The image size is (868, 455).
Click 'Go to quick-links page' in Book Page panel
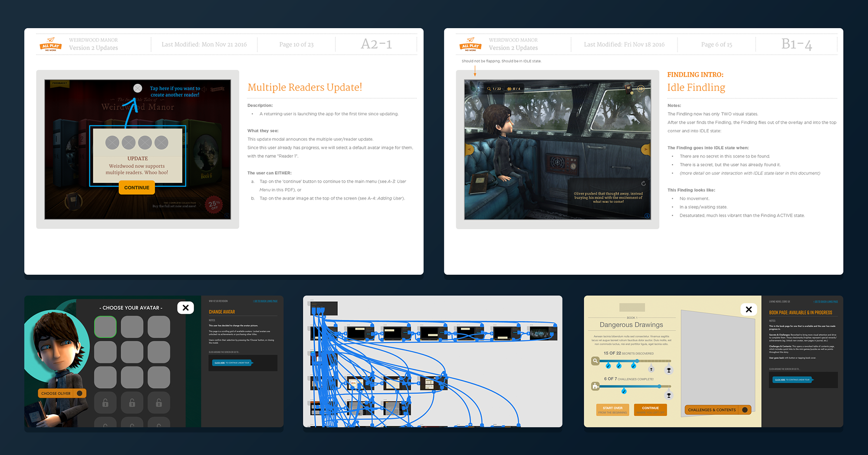(825, 301)
